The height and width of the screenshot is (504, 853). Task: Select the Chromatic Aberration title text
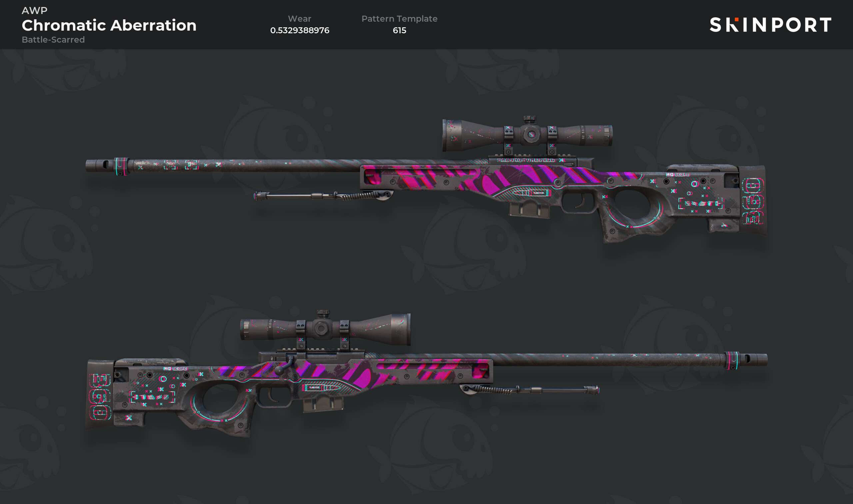pyautogui.click(x=109, y=25)
